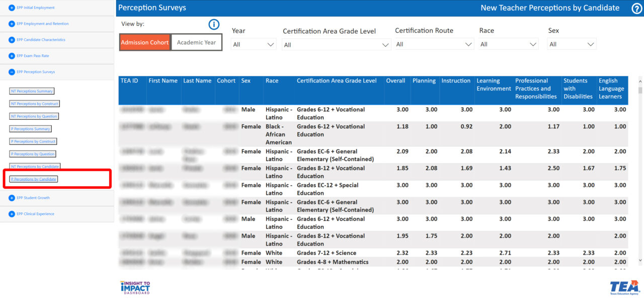Viewport: 644px width, 301px height.
Task: Expand EPP Candidate Characteristics plus icon
Action: click(x=12, y=40)
